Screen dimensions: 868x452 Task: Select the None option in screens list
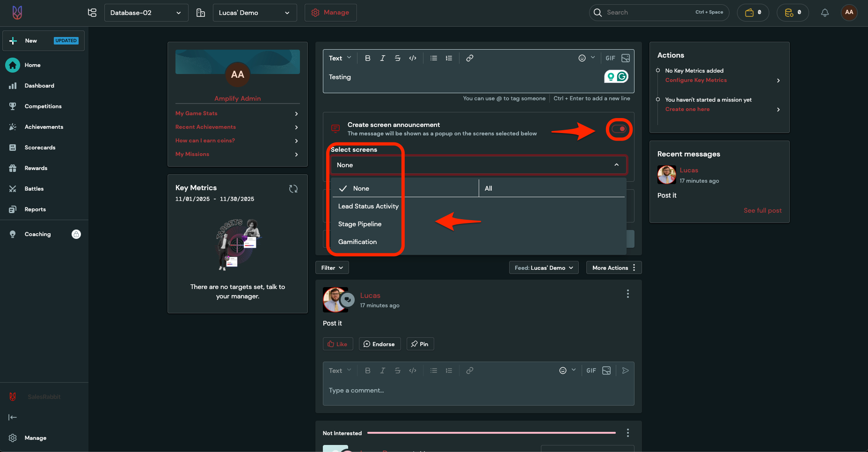tap(361, 188)
